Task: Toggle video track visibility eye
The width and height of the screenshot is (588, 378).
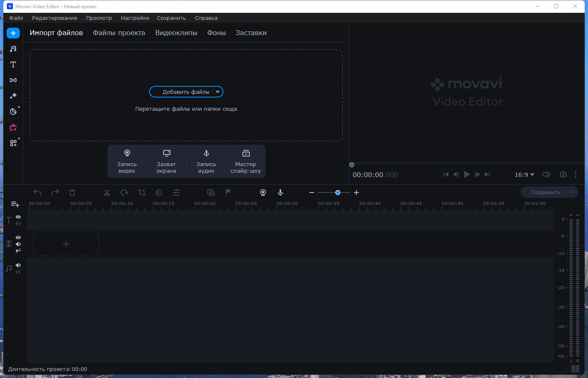Action: [18, 238]
